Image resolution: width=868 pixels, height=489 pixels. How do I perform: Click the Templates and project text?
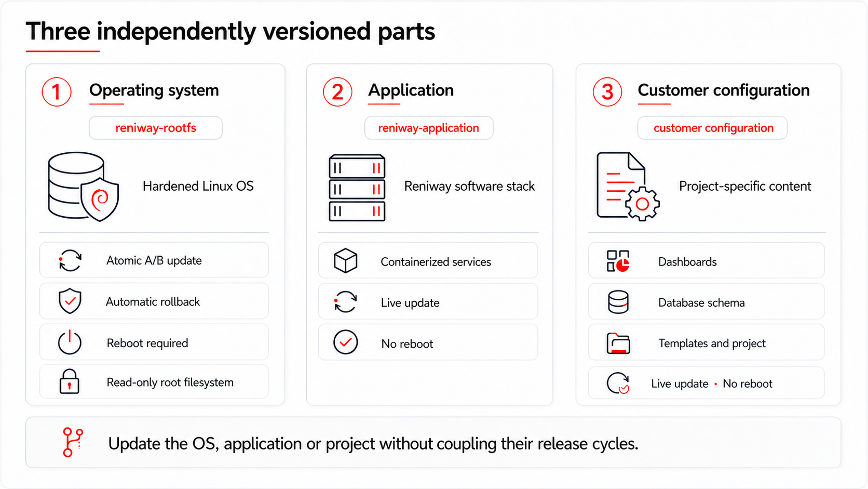tap(712, 343)
